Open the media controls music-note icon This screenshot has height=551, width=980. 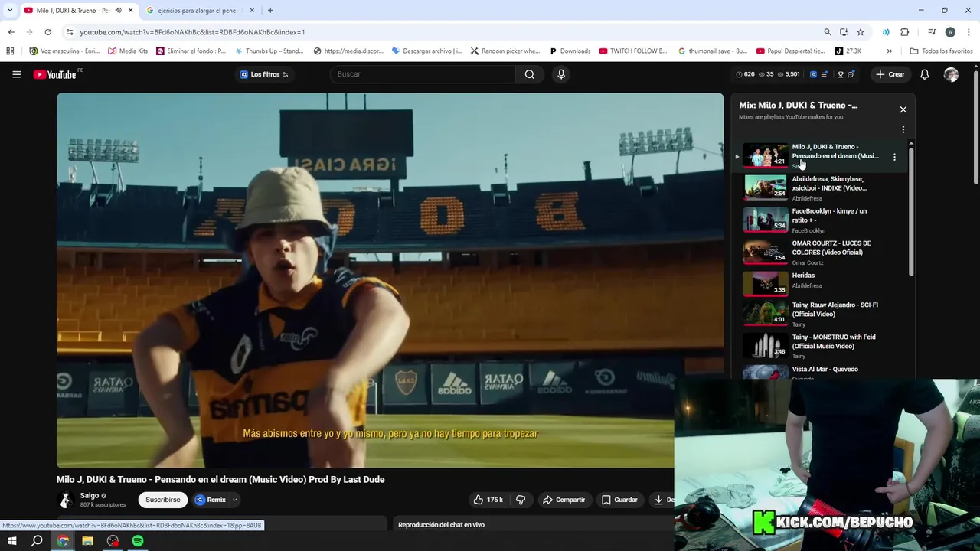point(932,32)
